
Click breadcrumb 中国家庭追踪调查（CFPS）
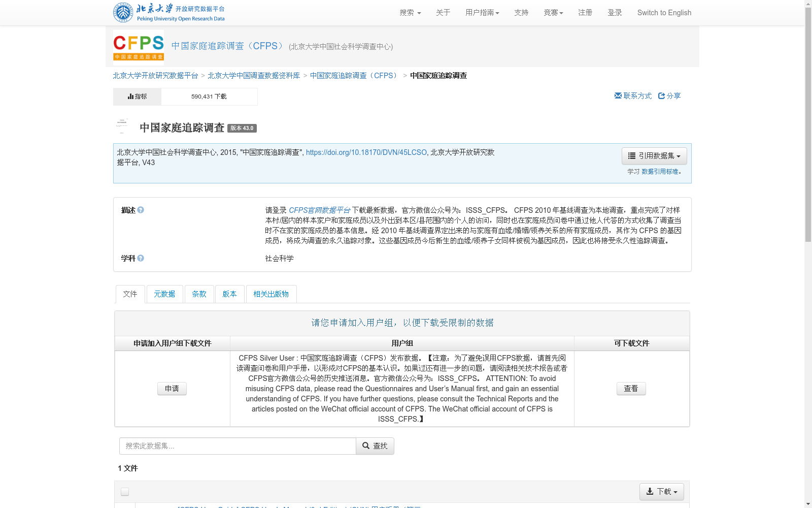(x=355, y=75)
